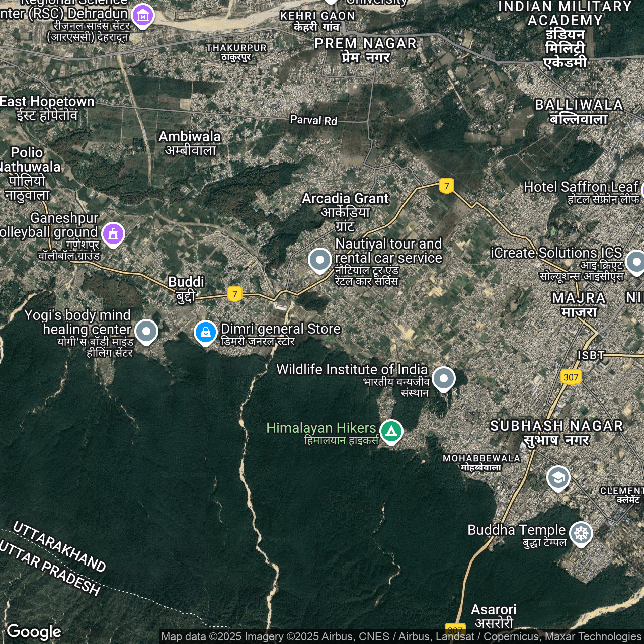
Task: Click the Asarori place name
Action: point(494,610)
